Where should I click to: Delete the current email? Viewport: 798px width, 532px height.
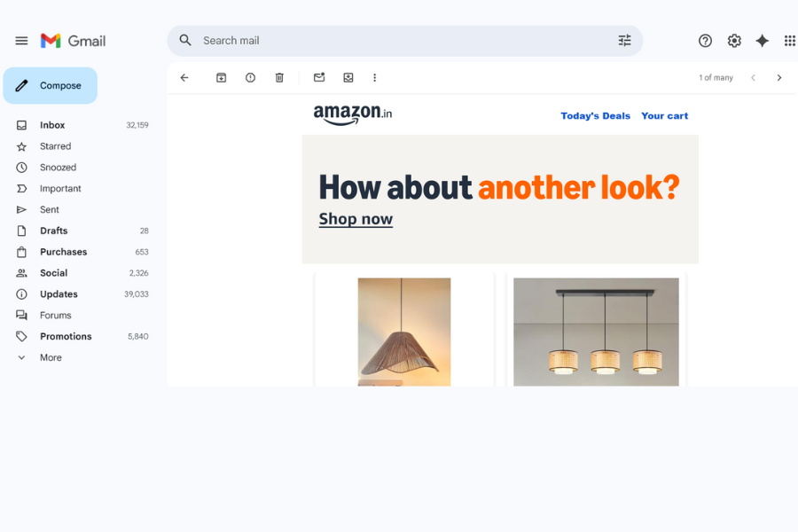(279, 77)
